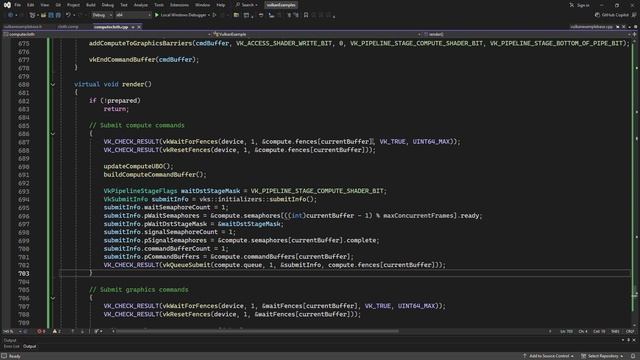
Task: Open the Debug menu
Action: pos(108,5)
